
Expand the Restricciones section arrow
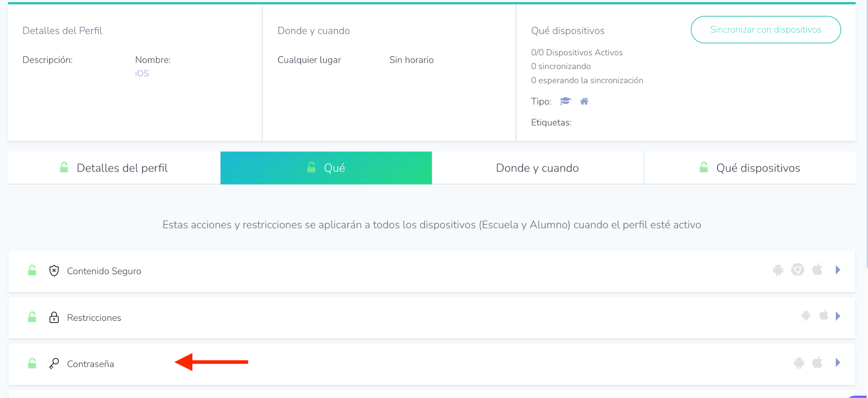coord(838,316)
